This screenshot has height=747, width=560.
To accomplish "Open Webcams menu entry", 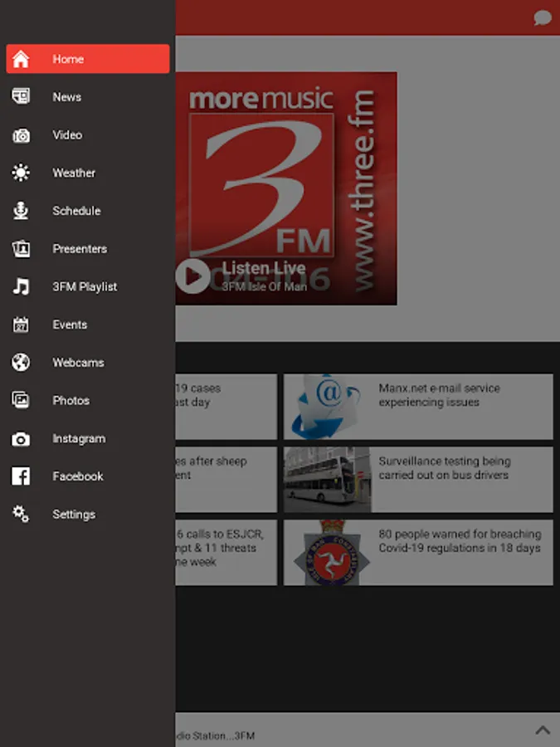I will coord(88,363).
